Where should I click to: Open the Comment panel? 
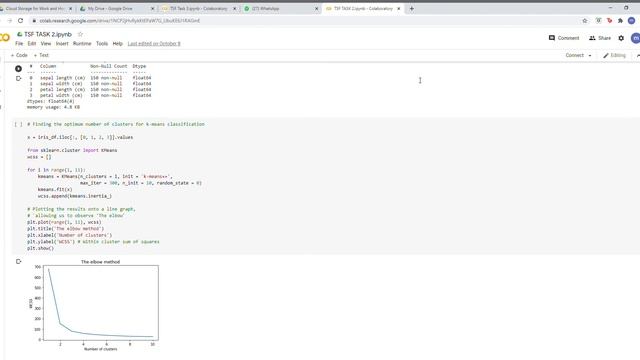coord(564,38)
